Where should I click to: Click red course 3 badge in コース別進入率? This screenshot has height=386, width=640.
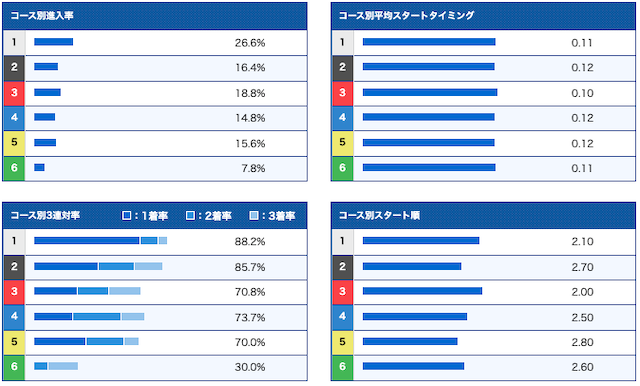click(14, 93)
